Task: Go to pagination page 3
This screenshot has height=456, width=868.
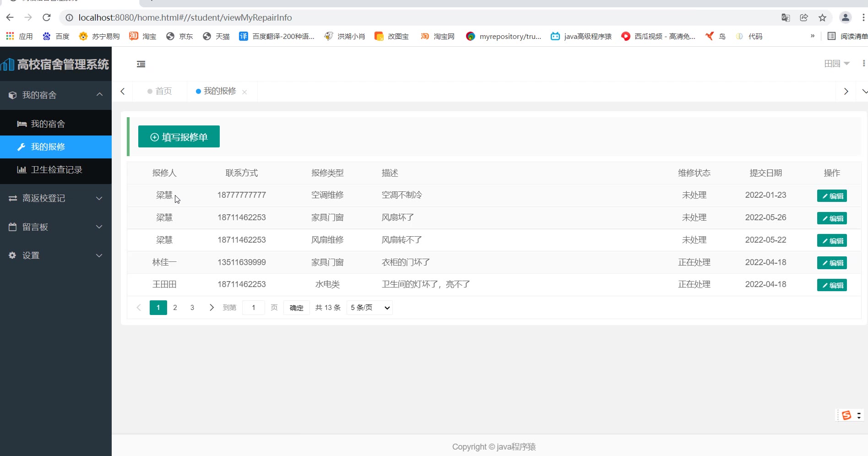Action: (192, 308)
